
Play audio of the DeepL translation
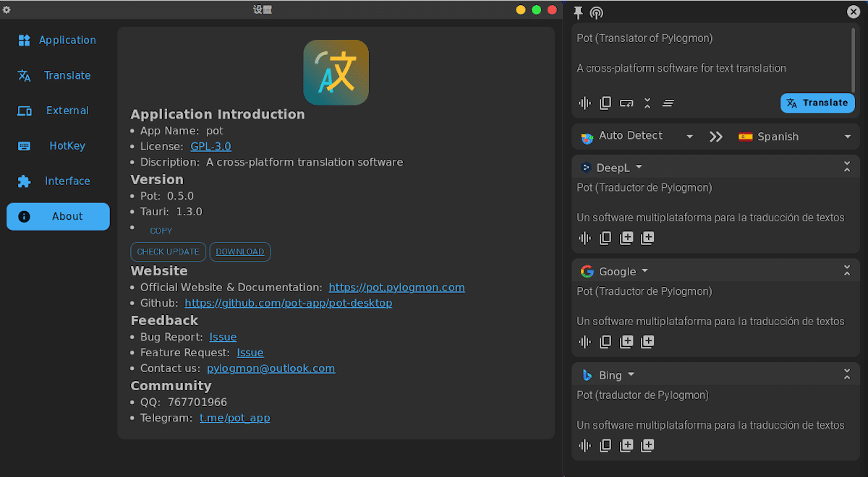584,238
